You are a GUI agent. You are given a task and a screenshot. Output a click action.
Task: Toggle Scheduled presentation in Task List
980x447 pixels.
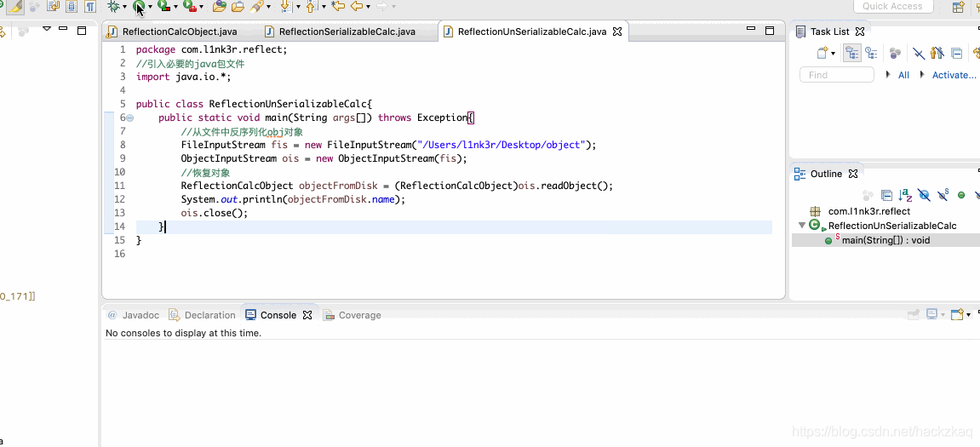[x=871, y=53]
